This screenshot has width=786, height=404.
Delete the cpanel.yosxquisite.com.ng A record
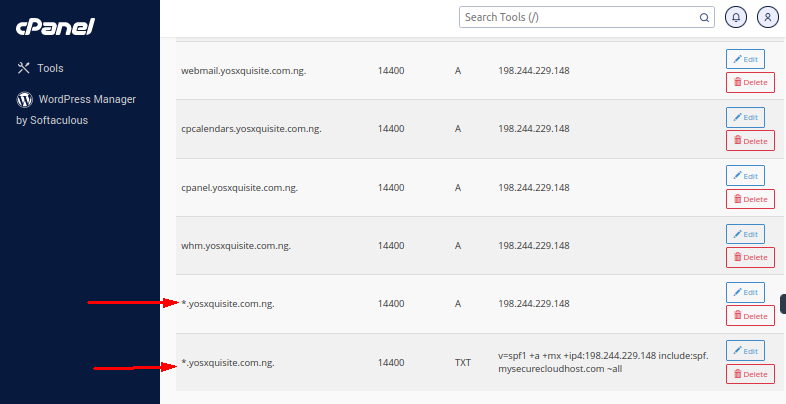pyautogui.click(x=750, y=199)
